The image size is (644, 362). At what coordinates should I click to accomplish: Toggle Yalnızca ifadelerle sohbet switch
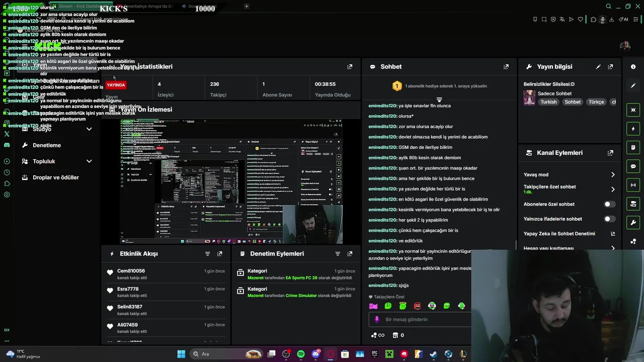[x=609, y=219]
